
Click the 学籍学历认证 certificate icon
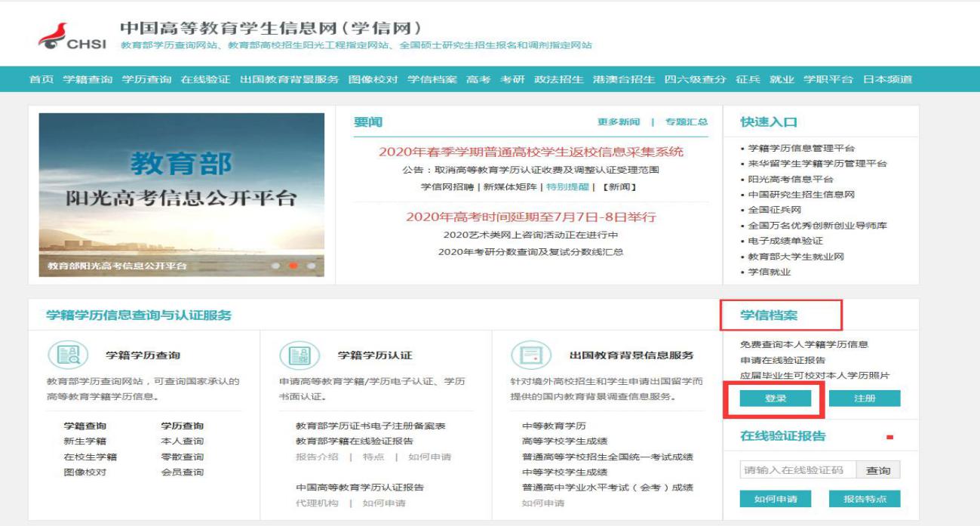coord(294,355)
